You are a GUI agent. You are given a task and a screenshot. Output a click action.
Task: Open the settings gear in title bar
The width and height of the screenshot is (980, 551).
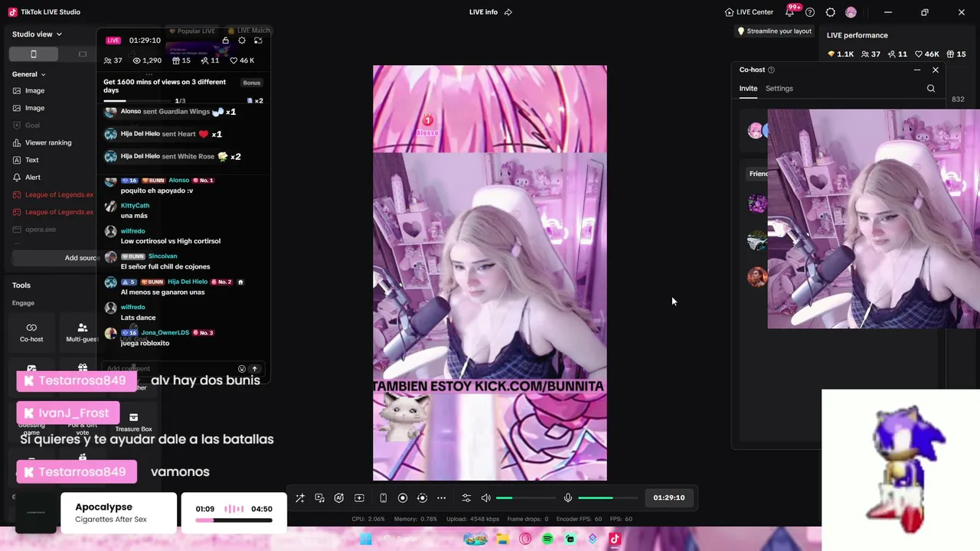coord(831,12)
